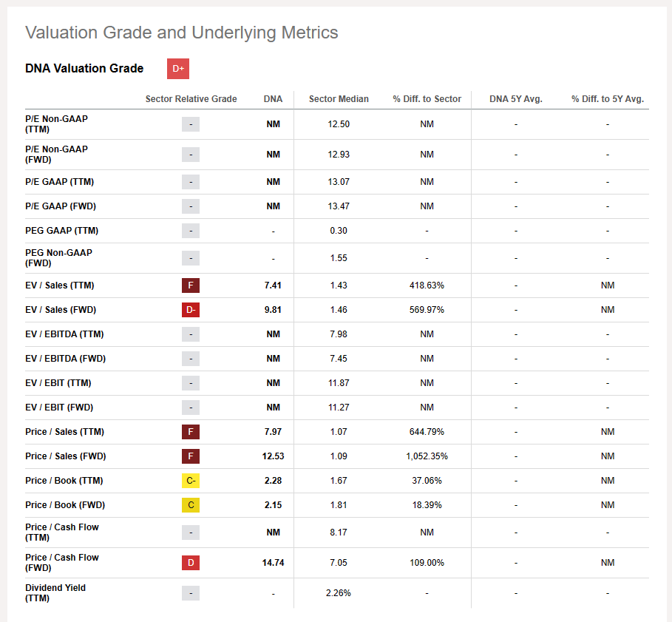This screenshot has width=672, height=622.
Task: Open the PEG GAAP (TTM) row label
Action: [61, 231]
